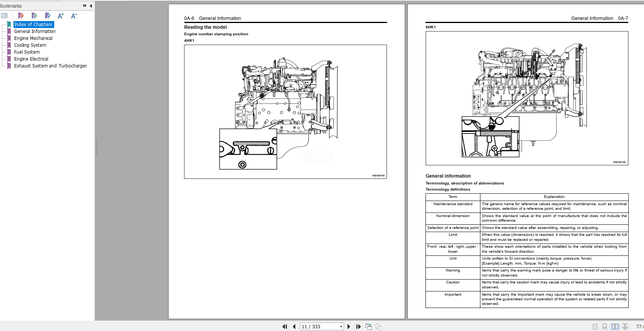This screenshot has width=644, height=331.
Task: Click the add new bookmark icon
Action: tap(34, 16)
